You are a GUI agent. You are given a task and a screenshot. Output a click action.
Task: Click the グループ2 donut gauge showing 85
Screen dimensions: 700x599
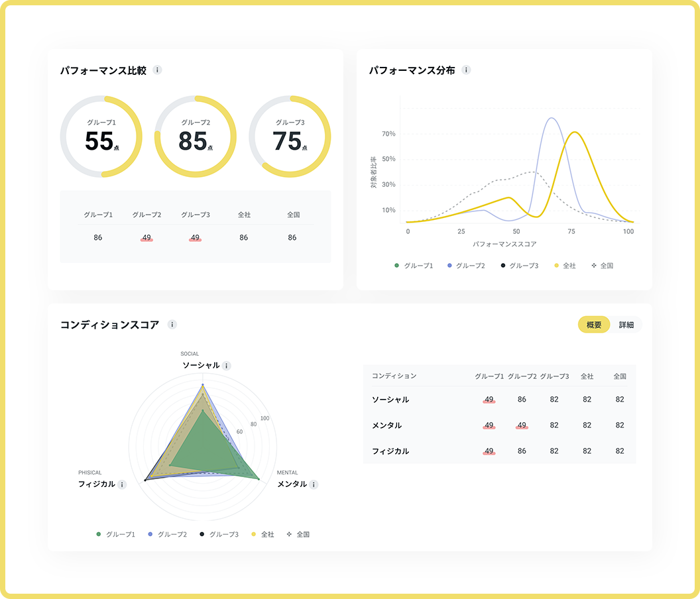[x=196, y=137]
